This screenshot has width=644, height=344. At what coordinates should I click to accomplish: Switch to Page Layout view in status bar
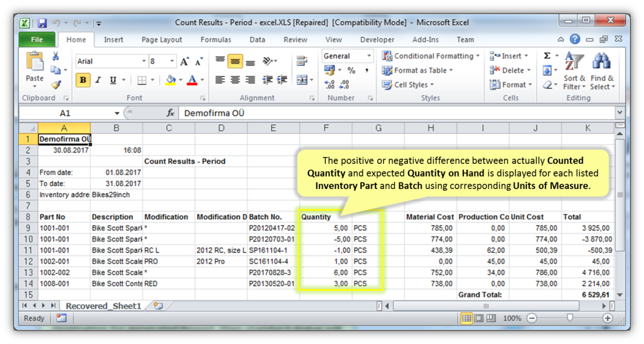(x=479, y=318)
